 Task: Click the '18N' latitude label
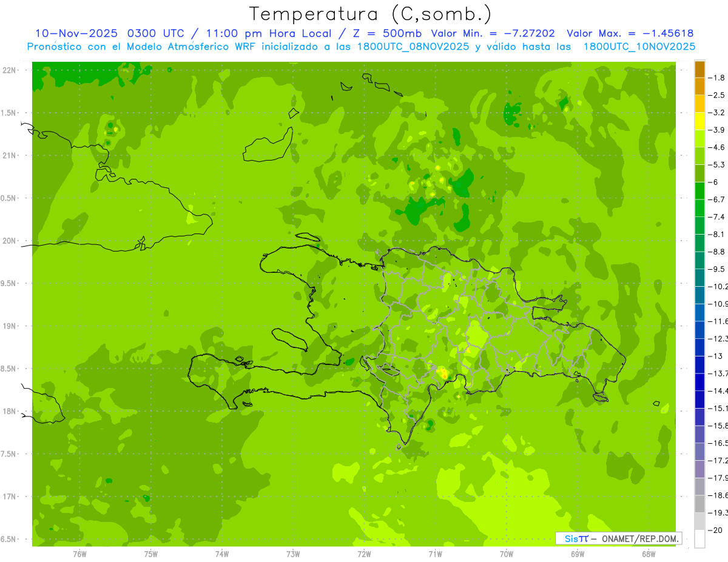pos(10,411)
